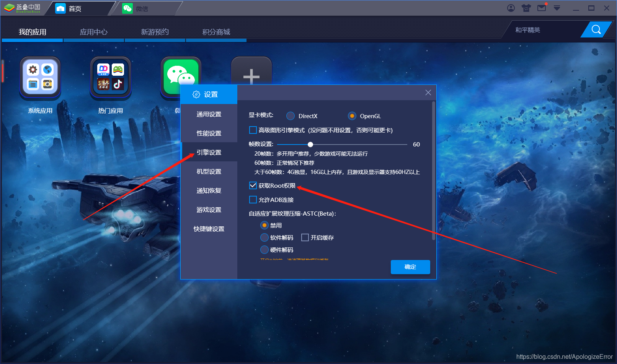Click the settings dialog vertical scrollbar

(x=434, y=171)
